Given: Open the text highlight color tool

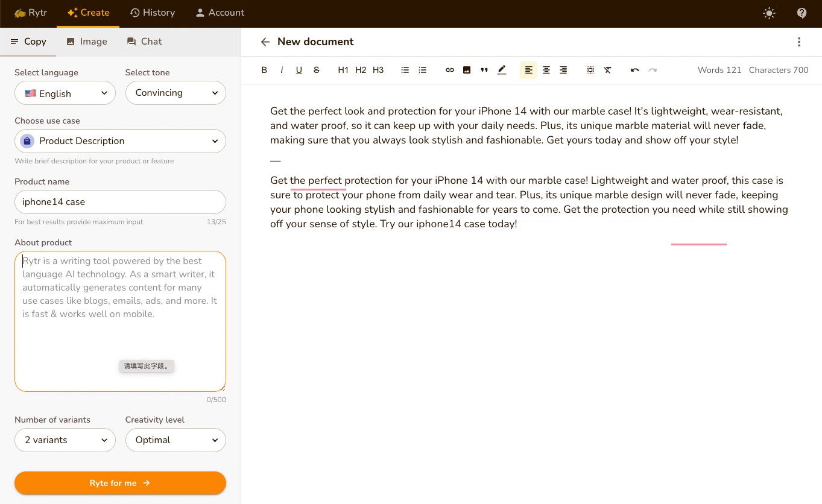Looking at the screenshot, I should pos(502,70).
